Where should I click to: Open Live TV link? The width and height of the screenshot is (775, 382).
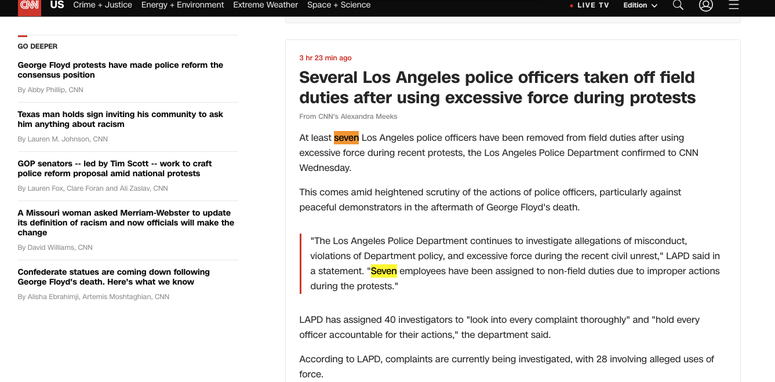[590, 5]
